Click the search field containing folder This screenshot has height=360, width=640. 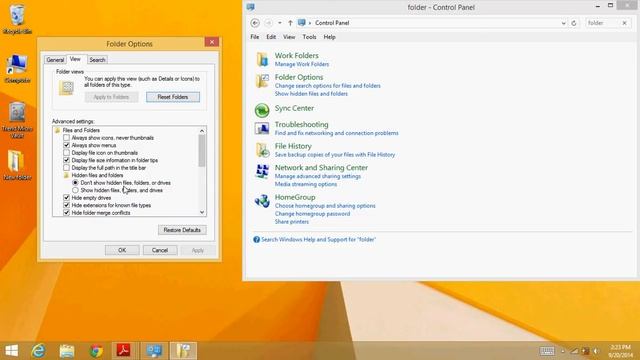point(602,23)
